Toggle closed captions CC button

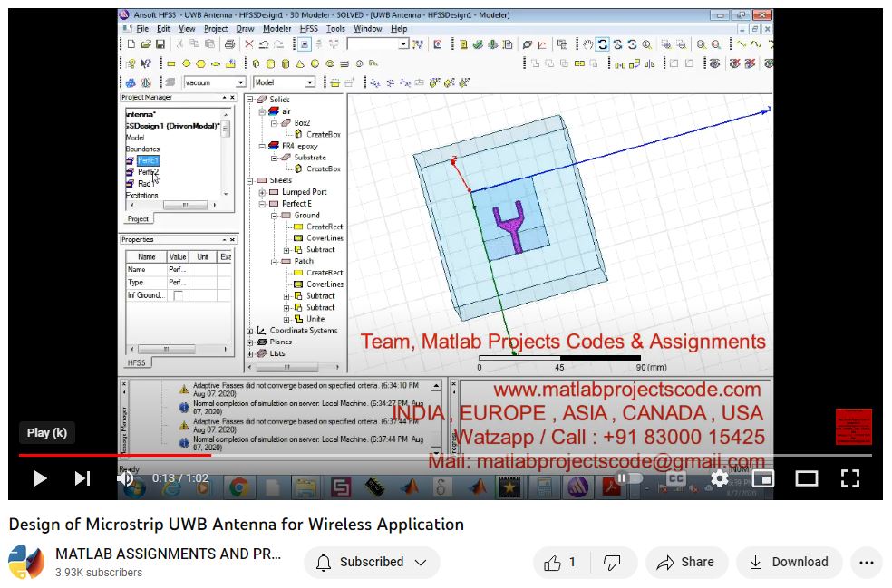(675, 477)
